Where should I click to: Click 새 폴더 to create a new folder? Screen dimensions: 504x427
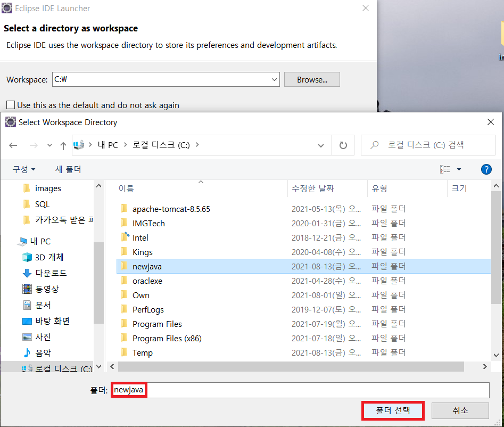coord(68,169)
